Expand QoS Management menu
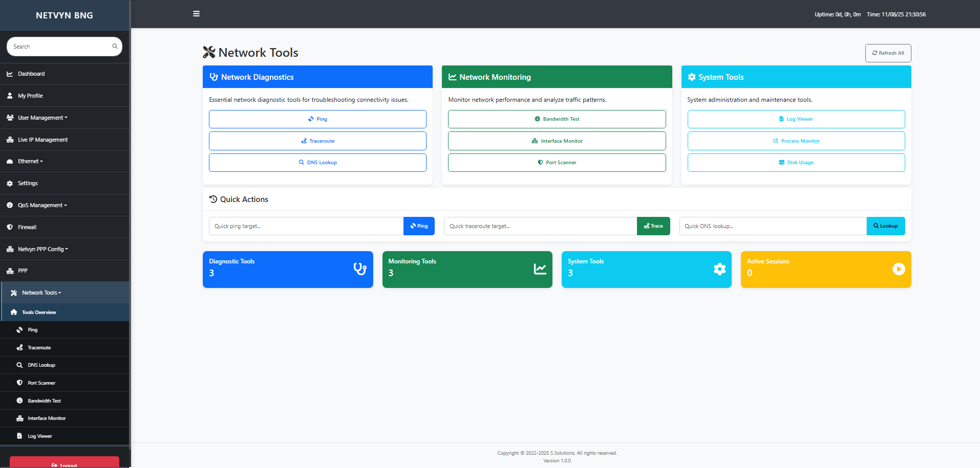This screenshot has height=468, width=980. 42,205
